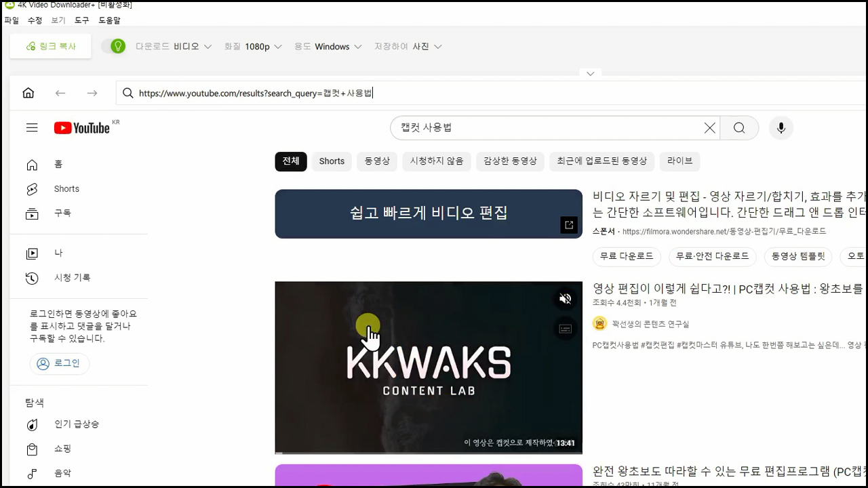Open the 도구 menu
Viewport: 868px width, 488px height.
[x=81, y=20]
